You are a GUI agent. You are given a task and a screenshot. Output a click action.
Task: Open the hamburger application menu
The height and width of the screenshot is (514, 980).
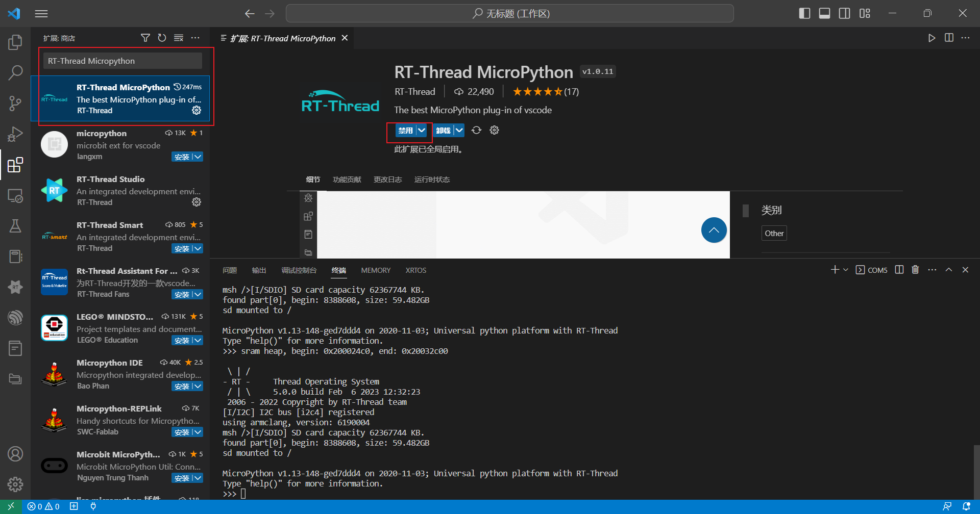coord(41,14)
